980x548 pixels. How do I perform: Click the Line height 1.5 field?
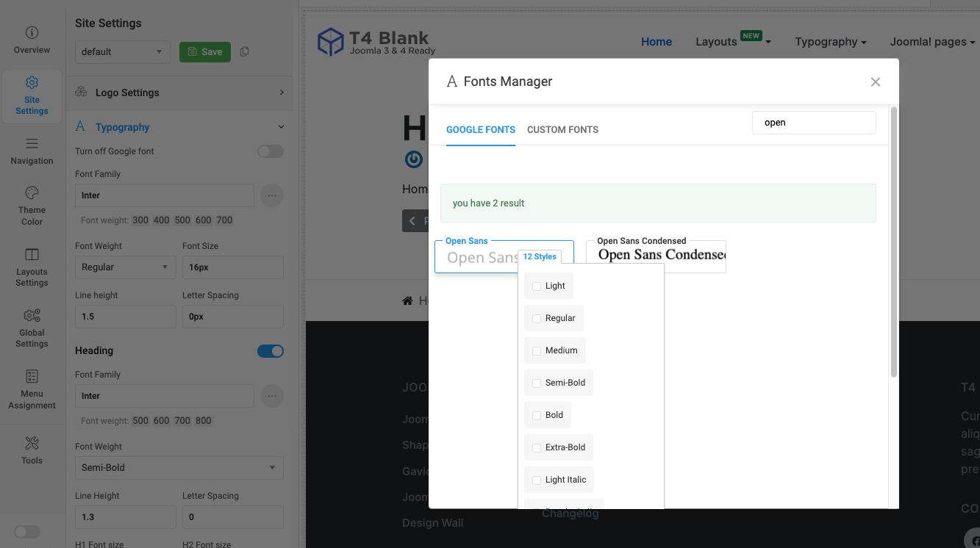point(125,317)
